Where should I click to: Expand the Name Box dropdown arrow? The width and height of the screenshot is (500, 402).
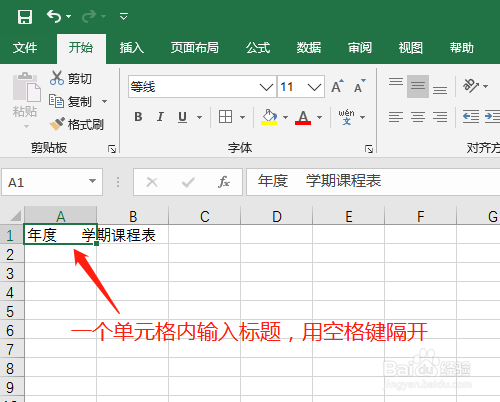92,181
